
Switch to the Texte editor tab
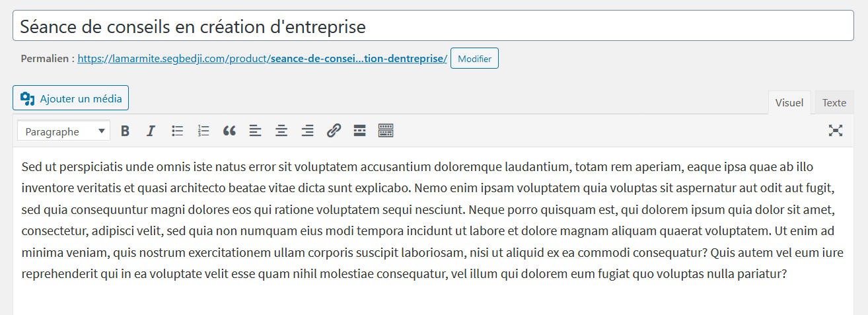pos(834,103)
